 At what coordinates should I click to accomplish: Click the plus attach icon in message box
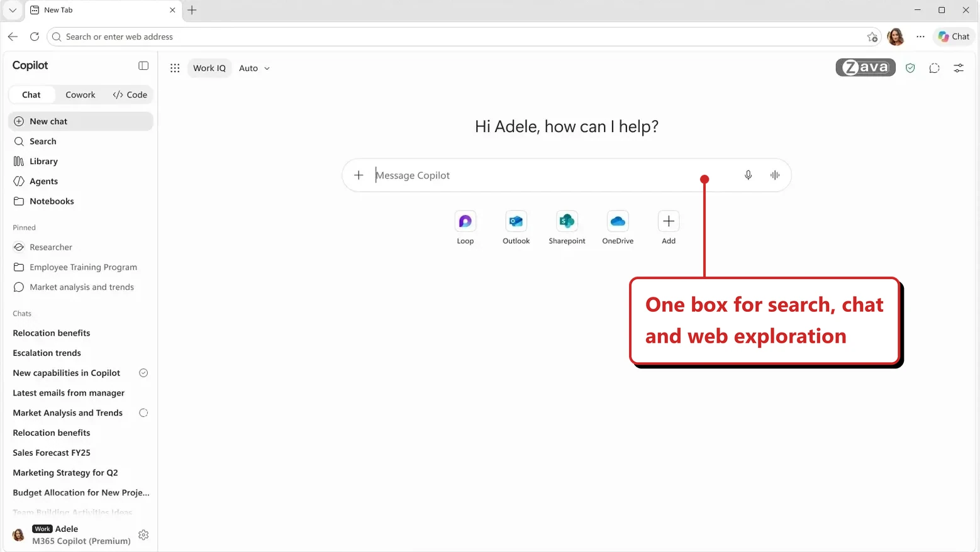[359, 175]
